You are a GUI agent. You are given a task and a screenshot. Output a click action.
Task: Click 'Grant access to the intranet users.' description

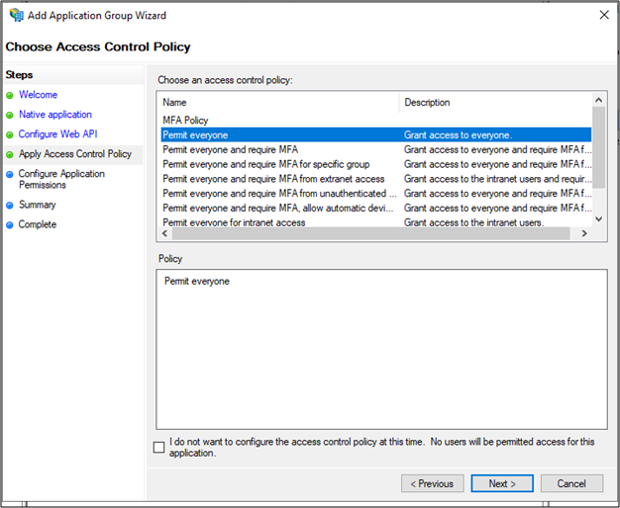pos(474,223)
